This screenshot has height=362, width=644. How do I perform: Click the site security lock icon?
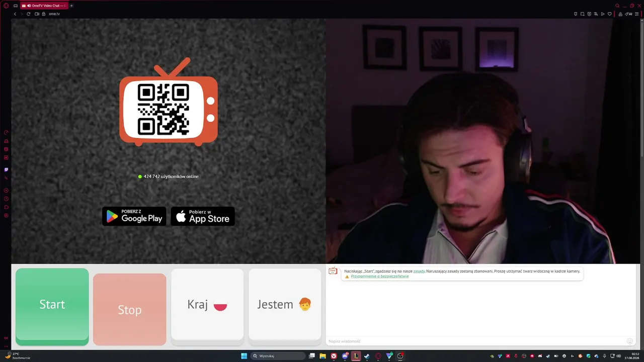click(44, 14)
